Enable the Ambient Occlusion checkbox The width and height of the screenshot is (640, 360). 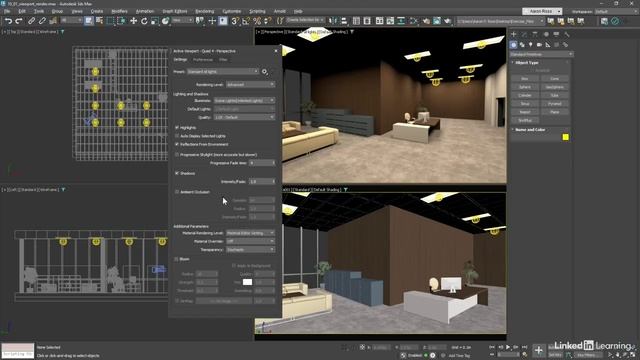pyautogui.click(x=177, y=192)
